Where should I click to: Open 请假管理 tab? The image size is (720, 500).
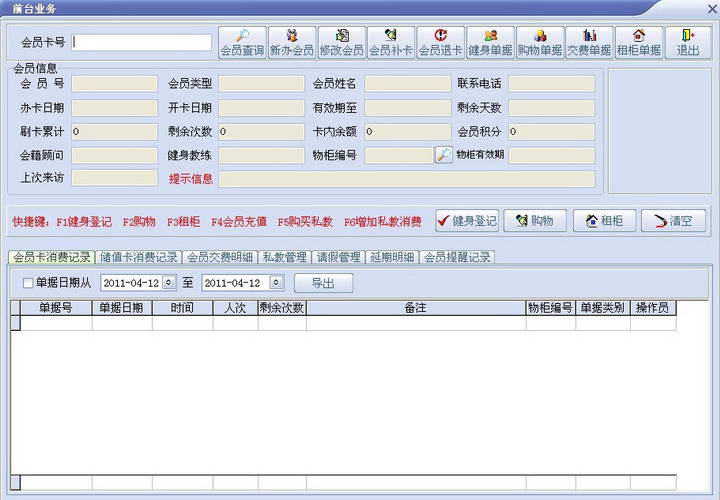[x=339, y=257]
